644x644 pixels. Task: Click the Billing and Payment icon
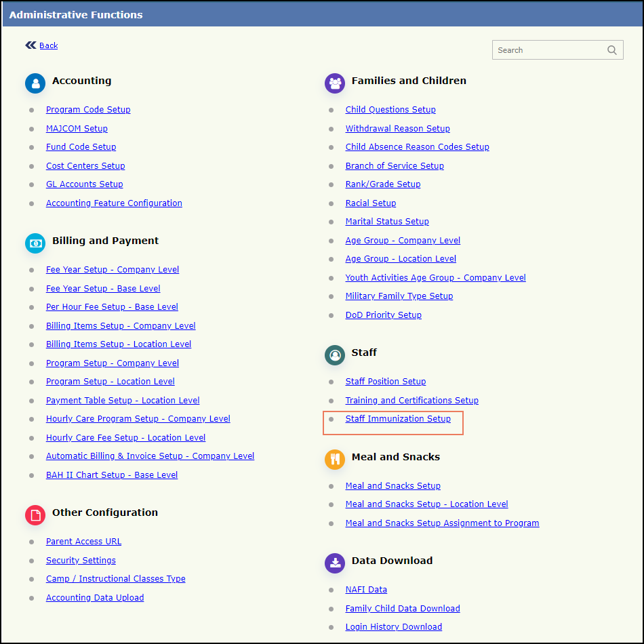(35, 243)
